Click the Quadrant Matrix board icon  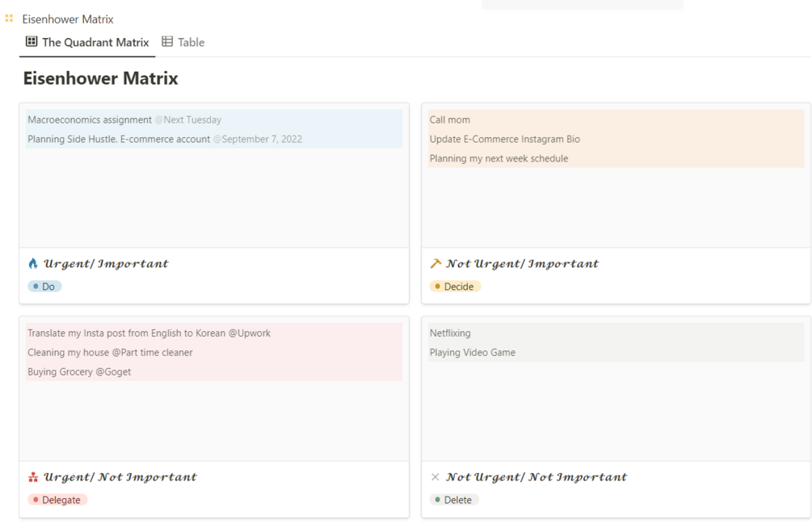(x=32, y=42)
